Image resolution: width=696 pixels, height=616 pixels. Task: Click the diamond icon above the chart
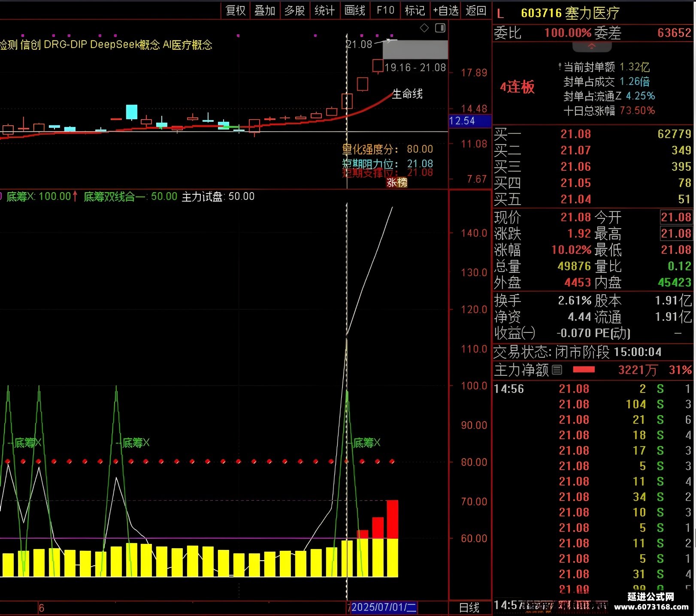(x=424, y=28)
